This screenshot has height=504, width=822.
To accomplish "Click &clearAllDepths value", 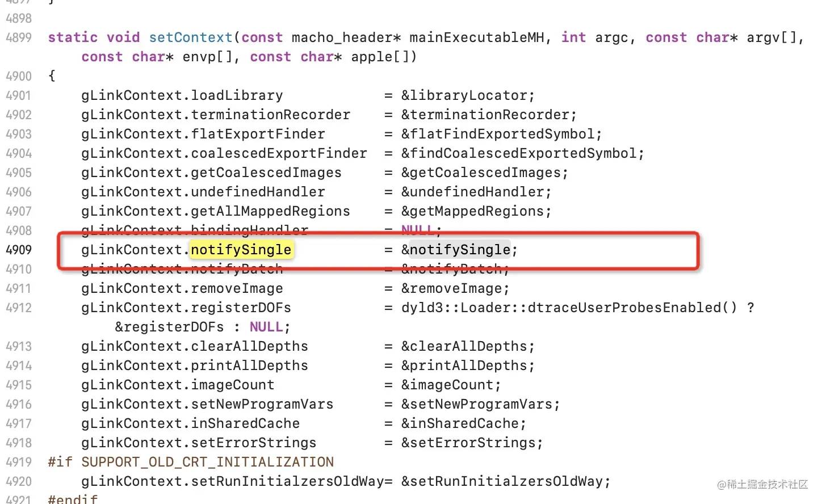I will (464, 346).
